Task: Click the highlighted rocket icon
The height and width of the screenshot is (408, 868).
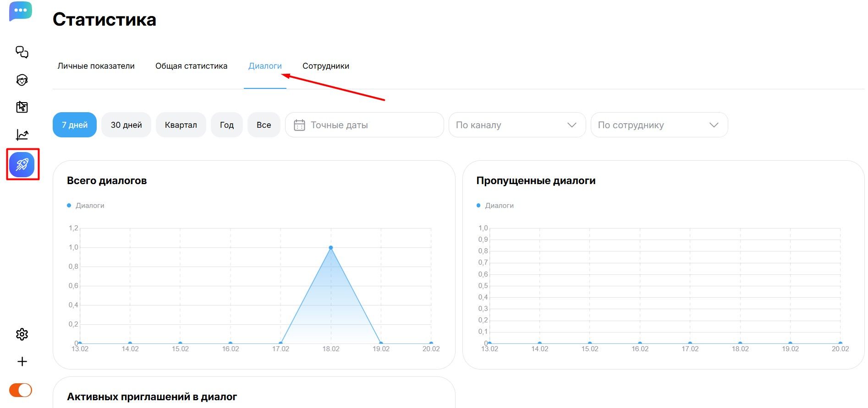Action: [22, 164]
